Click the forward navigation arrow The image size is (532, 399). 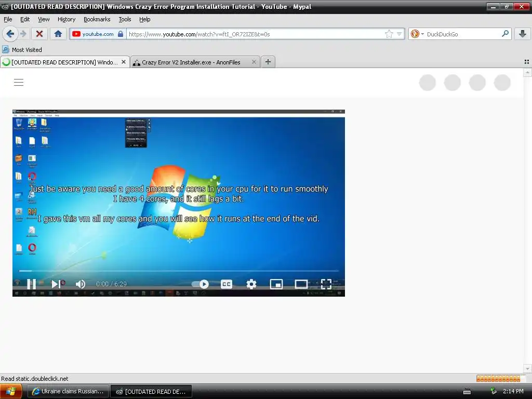(23, 34)
